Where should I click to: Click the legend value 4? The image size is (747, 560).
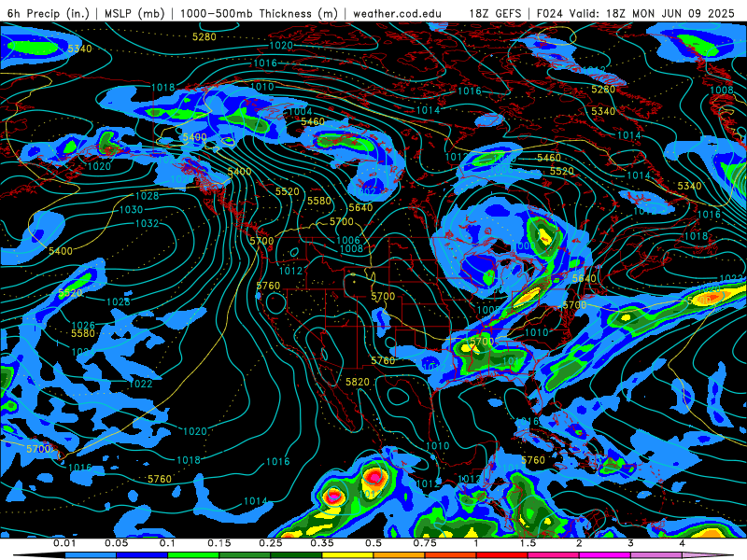[x=682, y=543]
